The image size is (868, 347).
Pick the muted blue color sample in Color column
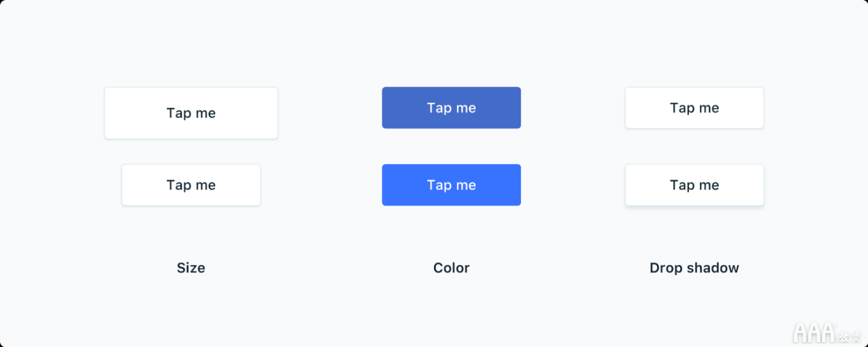pyautogui.click(x=452, y=108)
